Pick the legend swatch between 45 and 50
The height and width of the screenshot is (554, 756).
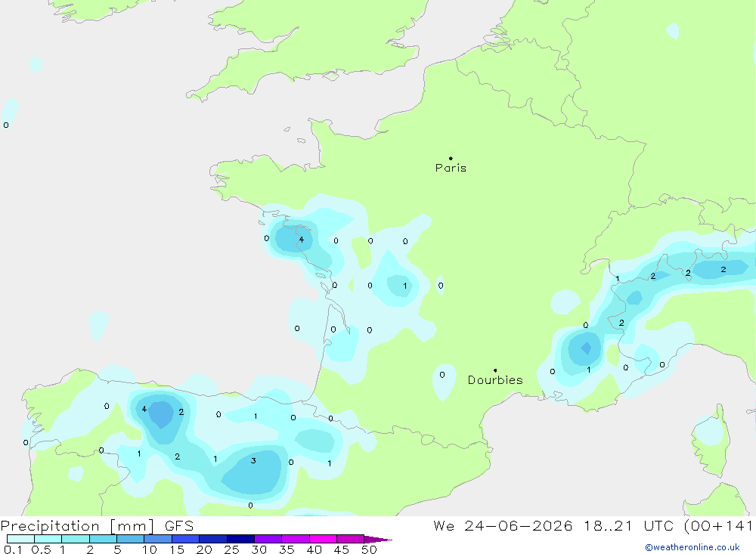pos(350,539)
